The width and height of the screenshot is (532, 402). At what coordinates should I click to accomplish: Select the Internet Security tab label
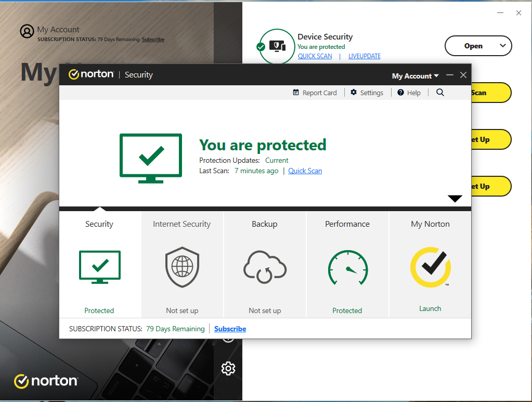[x=182, y=224]
